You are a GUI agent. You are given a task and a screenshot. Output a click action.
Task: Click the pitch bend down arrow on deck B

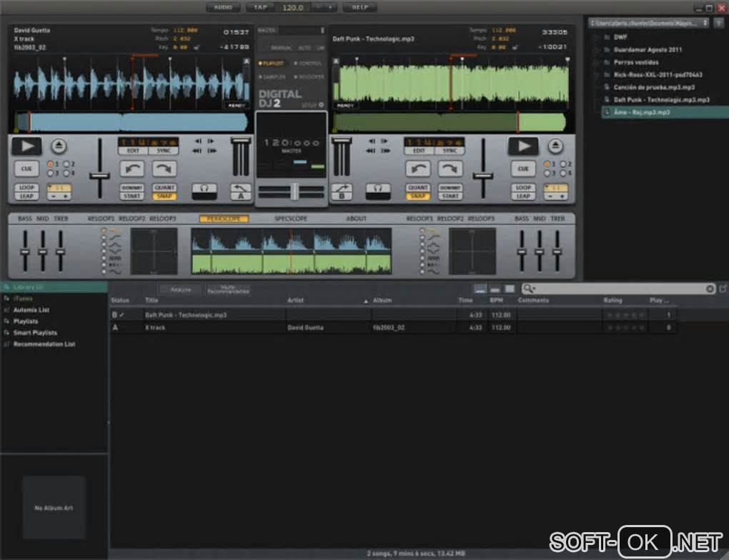click(x=417, y=169)
